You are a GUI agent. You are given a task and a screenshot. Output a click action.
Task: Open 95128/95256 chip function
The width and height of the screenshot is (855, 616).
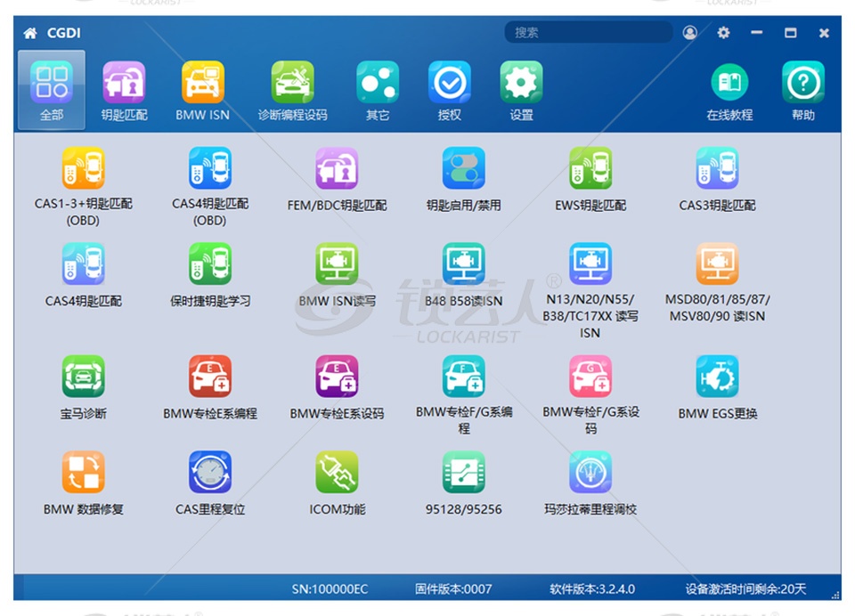tap(463, 472)
